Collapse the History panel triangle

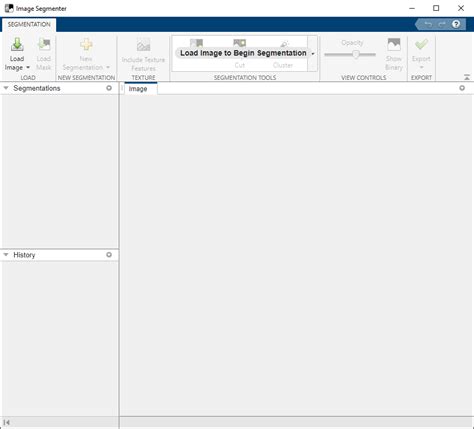(x=6, y=255)
